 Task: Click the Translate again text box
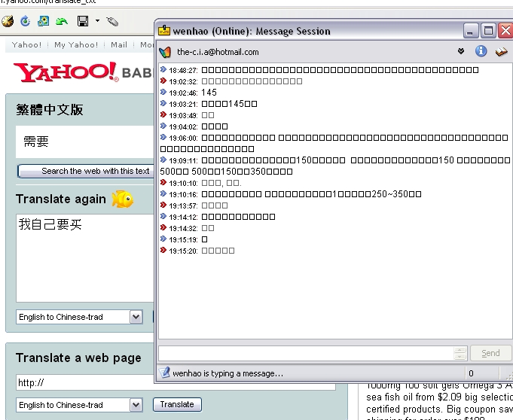point(85,258)
